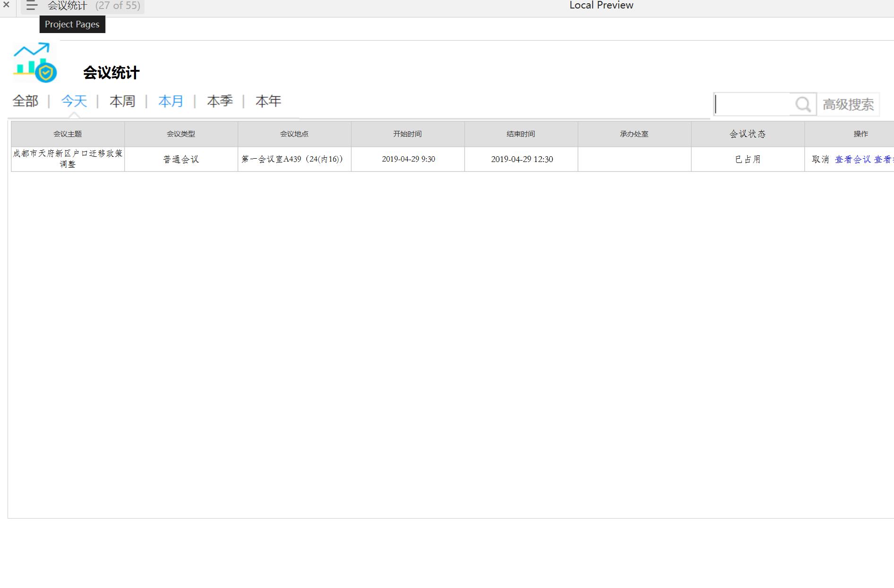Viewport: 894px width, 588px height.
Task: Click the 会议类型 column header
Action: (181, 134)
